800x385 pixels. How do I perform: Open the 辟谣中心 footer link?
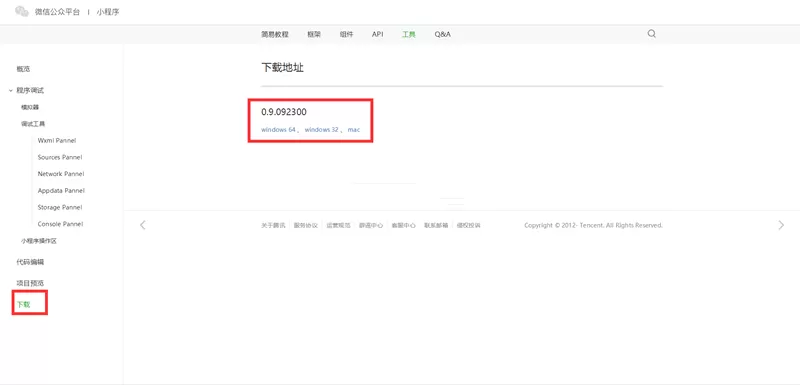371,225
